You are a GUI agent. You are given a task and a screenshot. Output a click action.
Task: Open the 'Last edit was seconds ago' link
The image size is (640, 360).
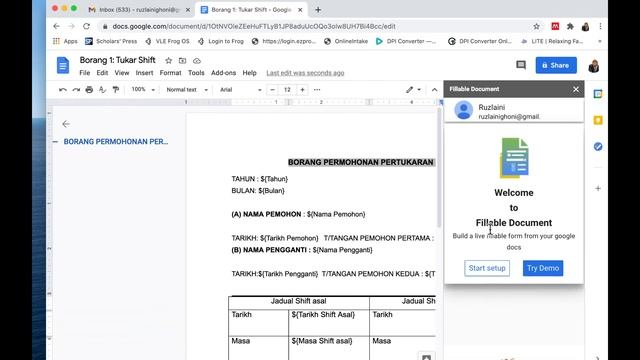[305, 73]
